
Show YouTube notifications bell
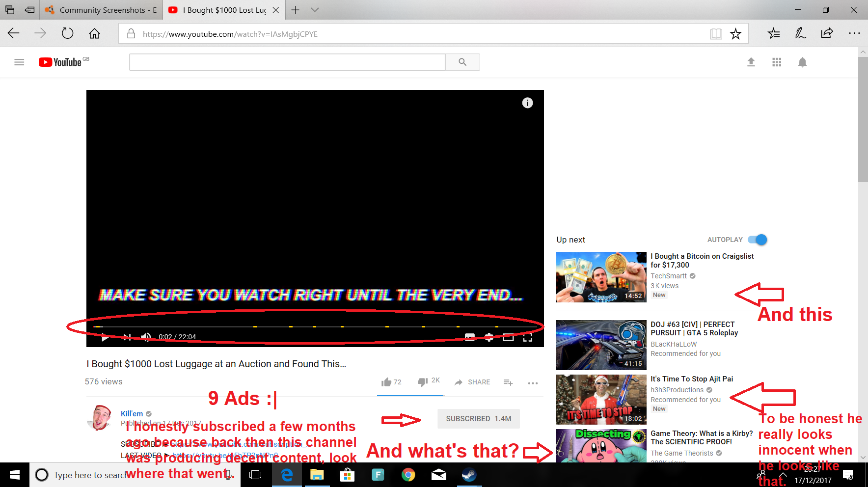tap(802, 62)
